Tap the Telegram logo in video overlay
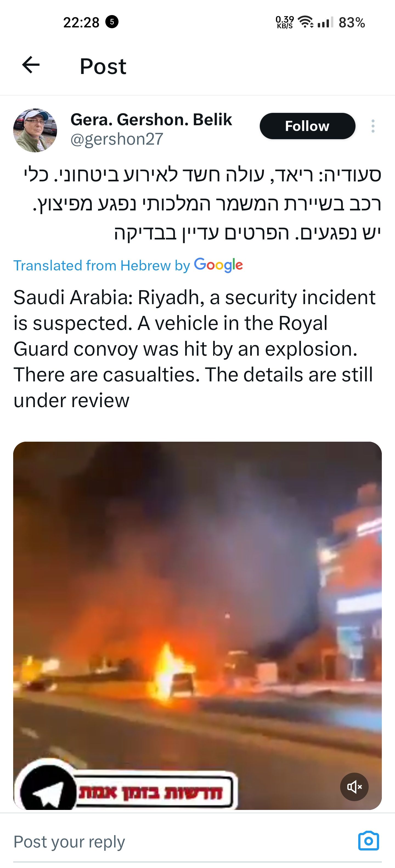Image resolution: width=395 pixels, height=868 pixels. coord(48,789)
